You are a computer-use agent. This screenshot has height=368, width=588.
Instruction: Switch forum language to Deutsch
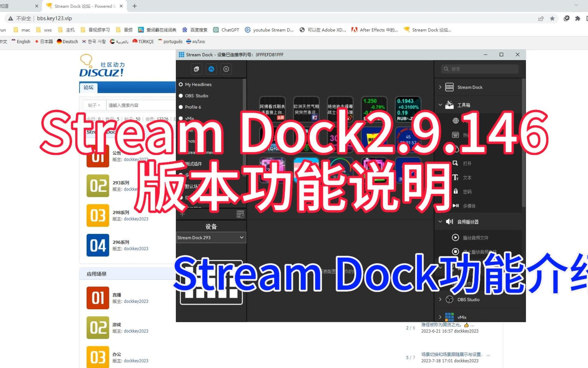(x=67, y=42)
